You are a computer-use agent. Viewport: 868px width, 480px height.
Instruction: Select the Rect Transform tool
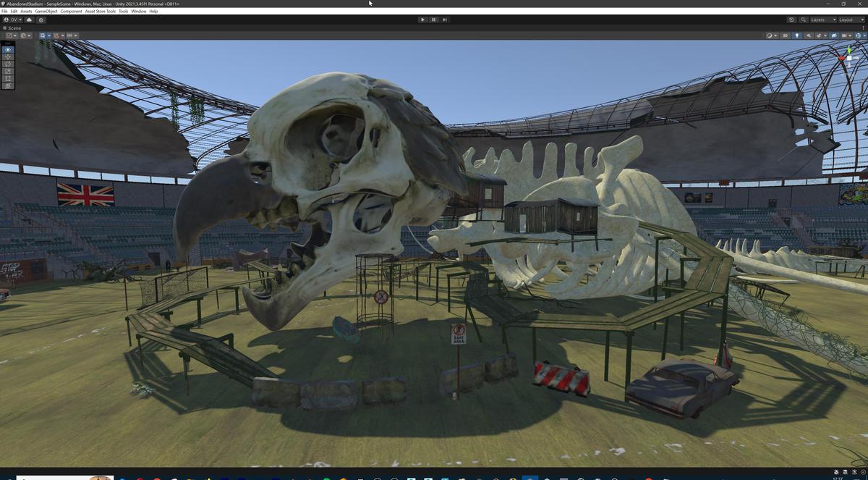click(x=7, y=79)
